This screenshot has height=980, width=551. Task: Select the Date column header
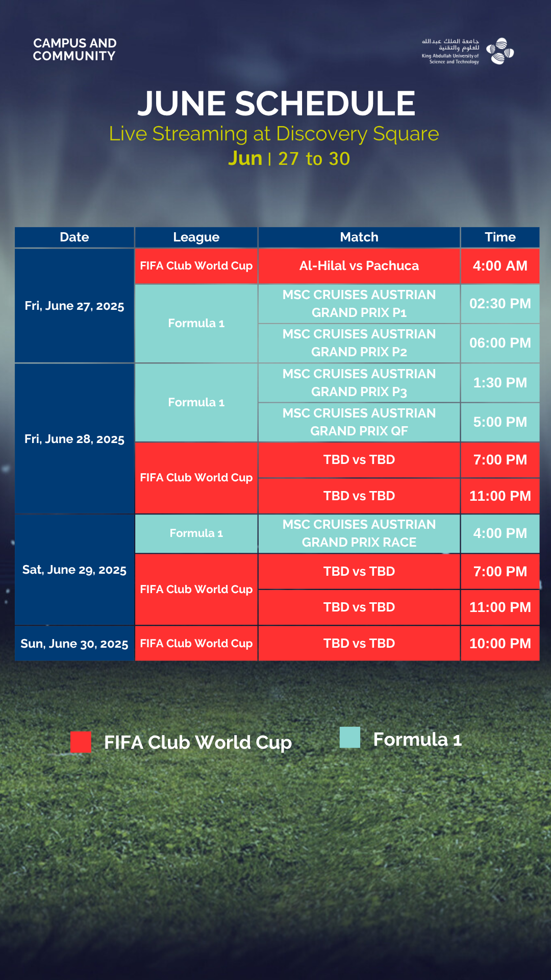click(74, 237)
